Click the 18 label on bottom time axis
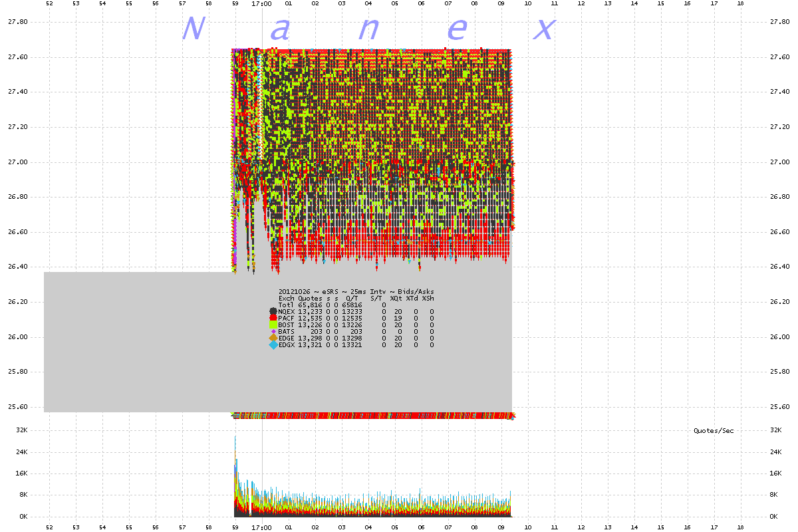The image size is (798, 532). [x=740, y=527]
